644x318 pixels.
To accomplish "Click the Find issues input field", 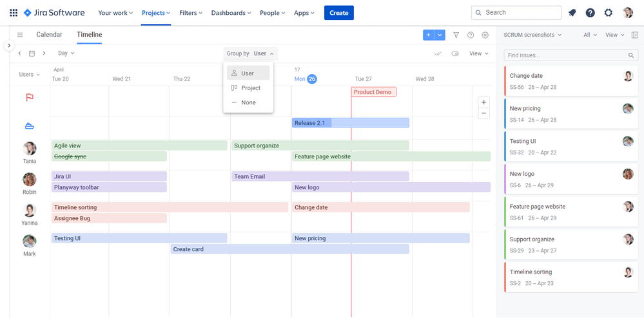I will pos(571,55).
